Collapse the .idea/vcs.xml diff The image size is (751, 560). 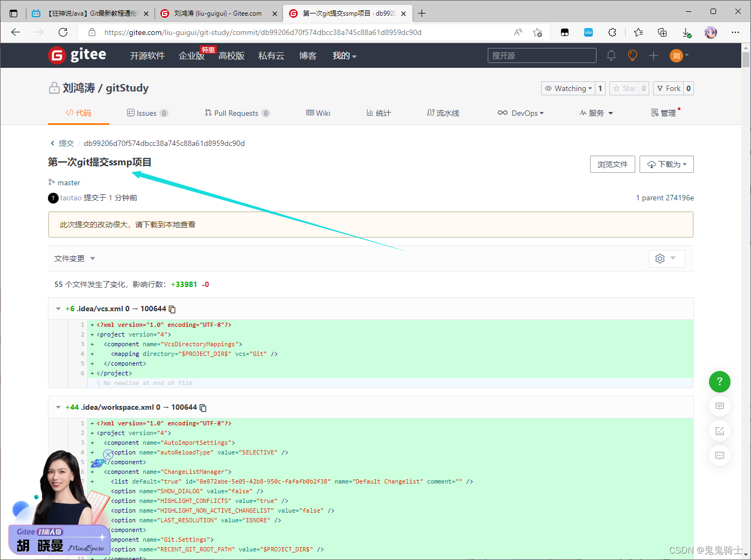[x=58, y=309]
